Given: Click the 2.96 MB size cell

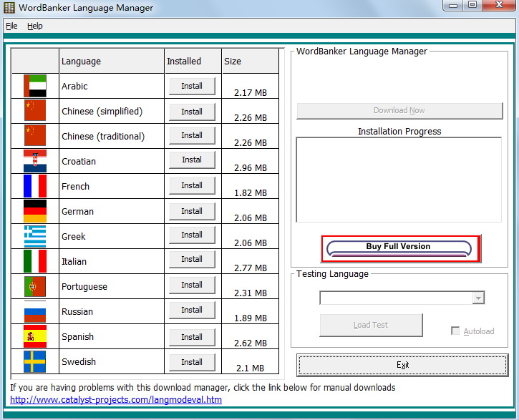Looking at the screenshot, I should tap(251, 162).
